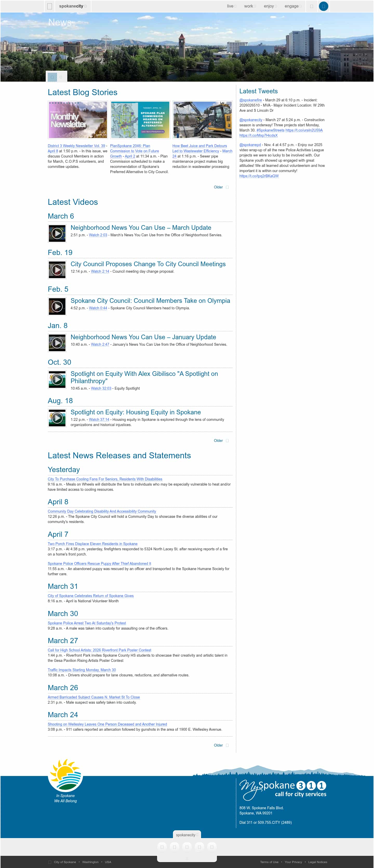Play the Neighborhood News March Update video

pyautogui.click(x=57, y=233)
